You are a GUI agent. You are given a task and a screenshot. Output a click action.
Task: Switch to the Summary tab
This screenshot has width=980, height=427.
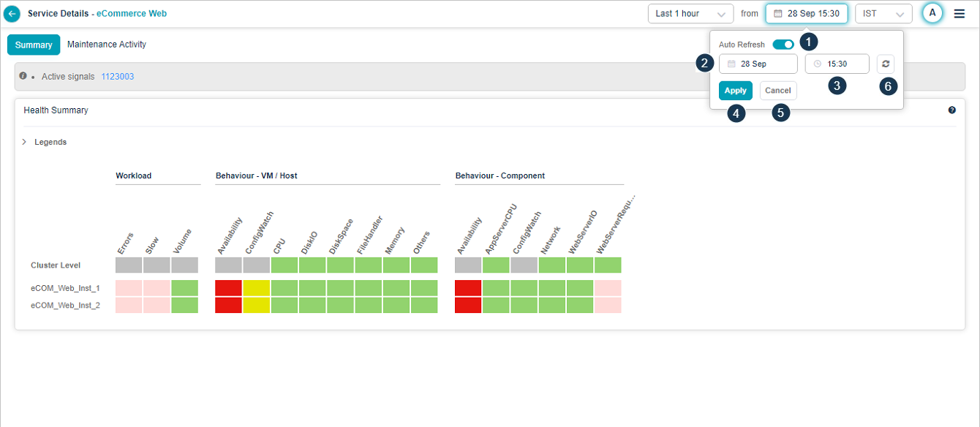point(34,45)
